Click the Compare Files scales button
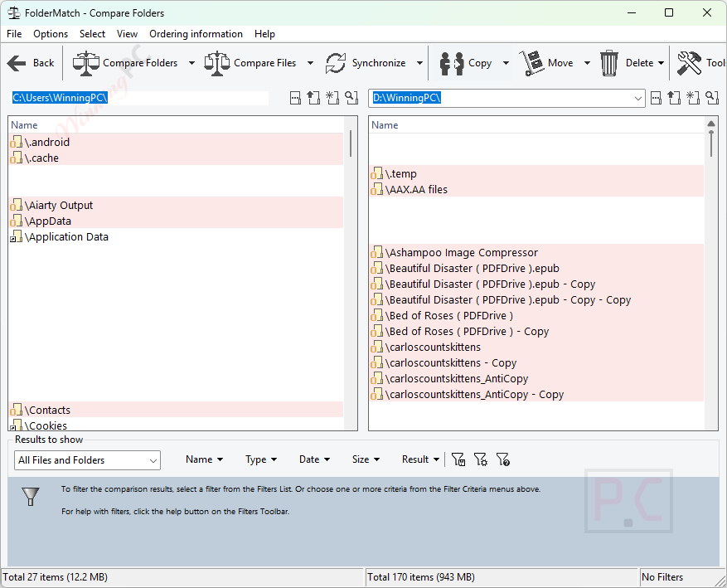The width and height of the screenshot is (727, 588). point(251,63)
